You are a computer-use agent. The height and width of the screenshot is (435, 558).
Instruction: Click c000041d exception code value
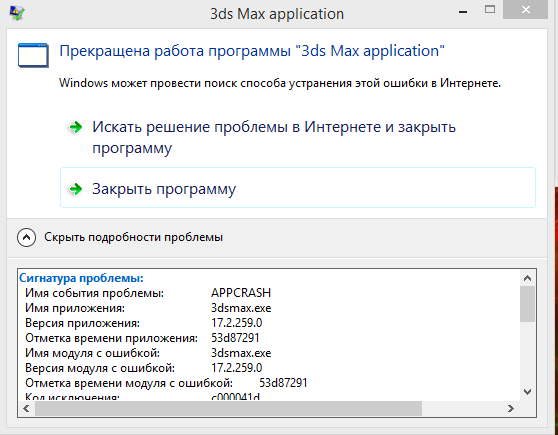tap(236, 397)
